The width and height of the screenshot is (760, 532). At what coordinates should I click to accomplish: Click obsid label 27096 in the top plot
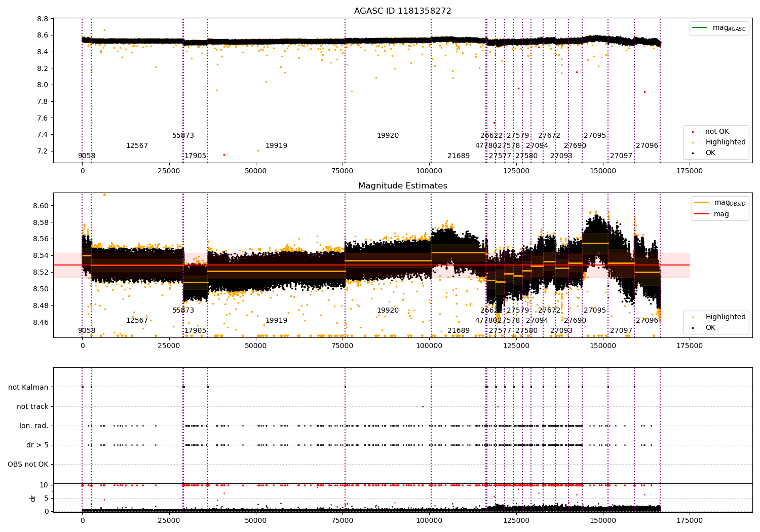coord(647,146)
